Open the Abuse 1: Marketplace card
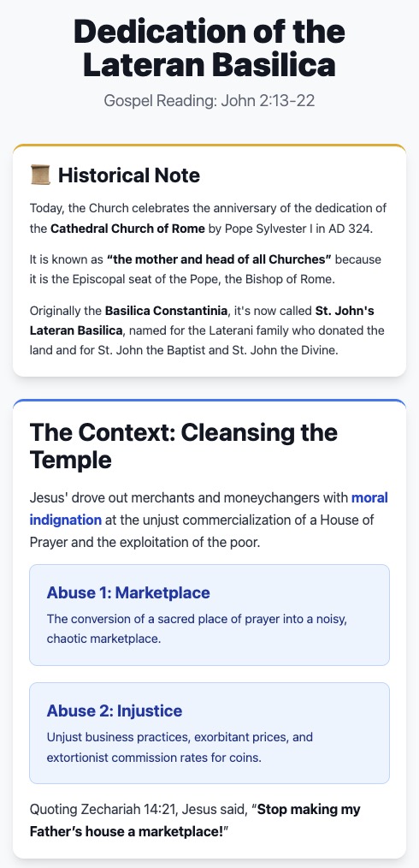The height and width of the screenshot is (868, 419). tap(209, 615)
